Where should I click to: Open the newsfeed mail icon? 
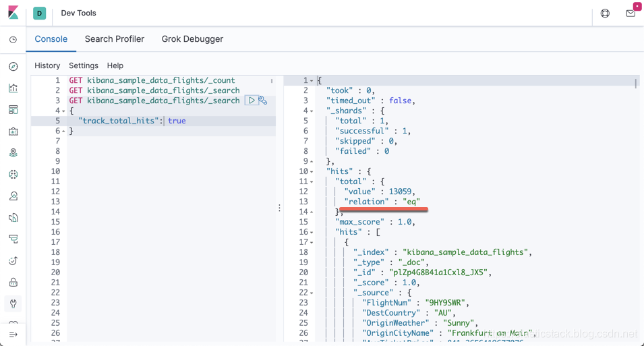point(631,13)
